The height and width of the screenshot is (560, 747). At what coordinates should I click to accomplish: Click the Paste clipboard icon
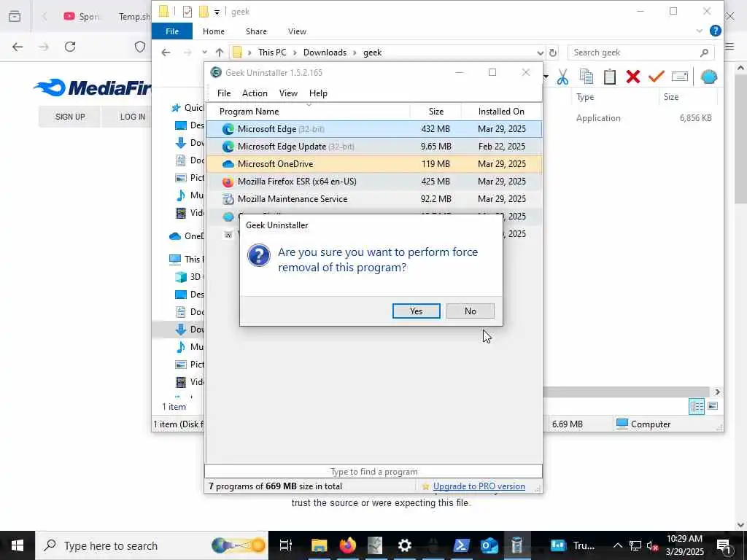tap(610, 77)
